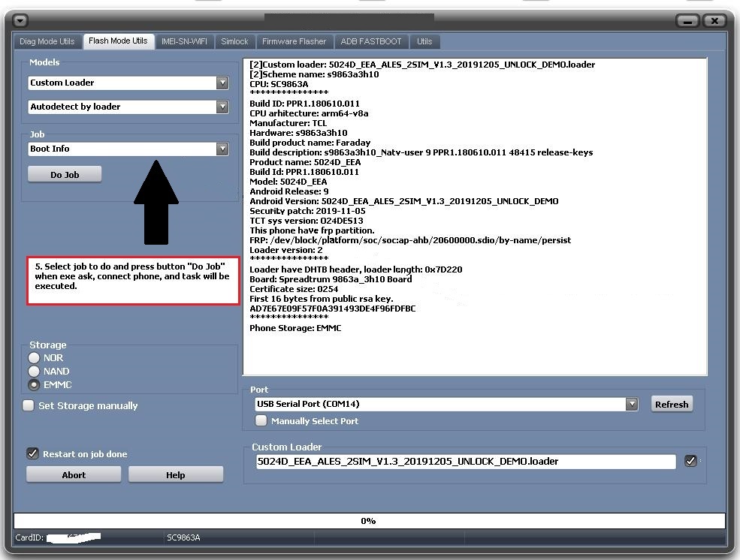Click the Refresh port button
Viewport: 740px width, 560px height.
coord(671,404)
